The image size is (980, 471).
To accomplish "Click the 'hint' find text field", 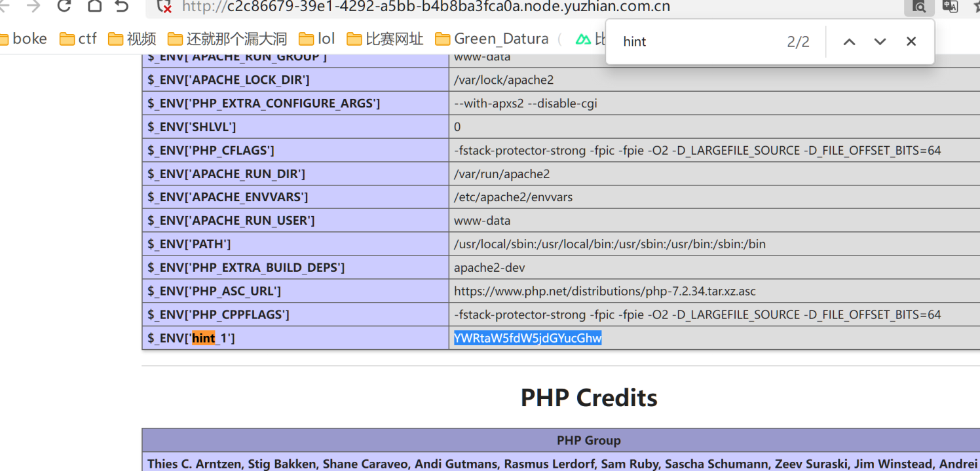I will click(x=694, y=42).
